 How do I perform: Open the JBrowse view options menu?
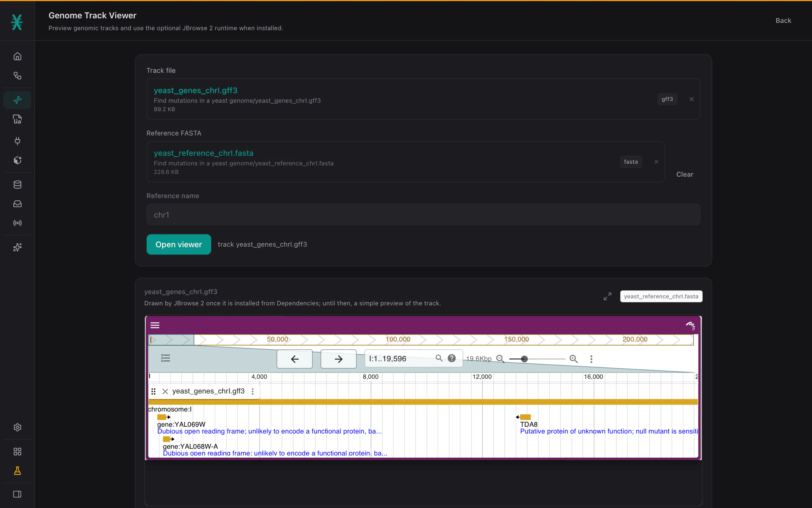point(591,359)
